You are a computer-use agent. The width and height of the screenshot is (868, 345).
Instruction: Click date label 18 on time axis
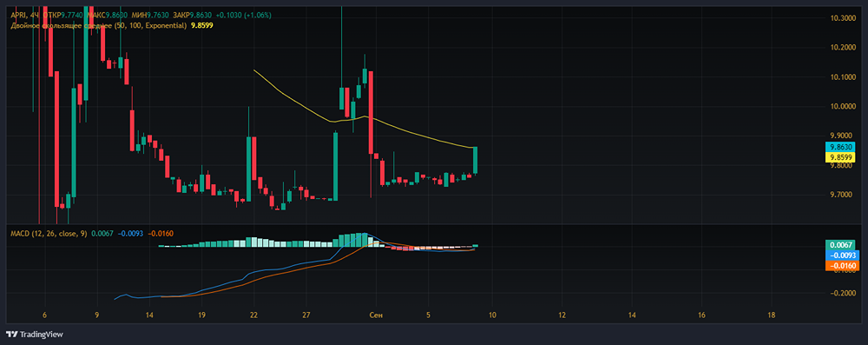771,315
